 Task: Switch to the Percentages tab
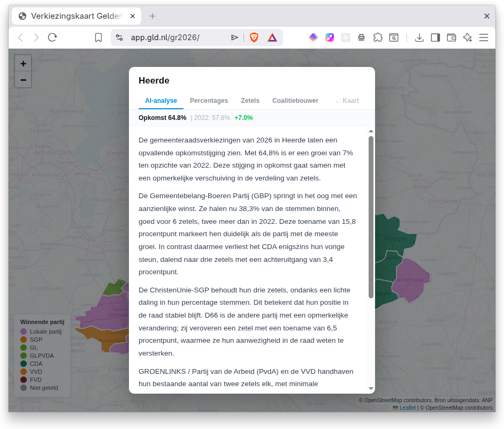[209, 101]
